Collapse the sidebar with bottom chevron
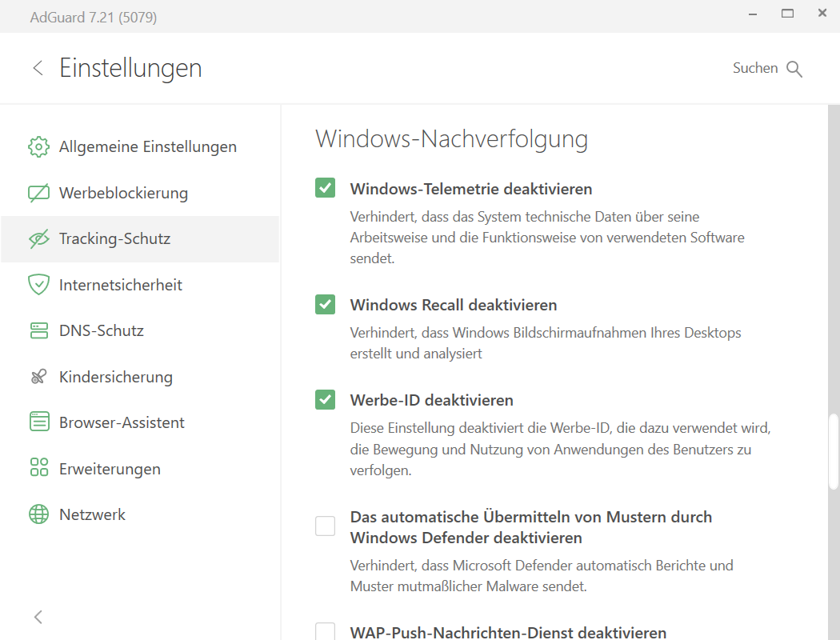The image size is (840, 640). (x=38, y=617)
